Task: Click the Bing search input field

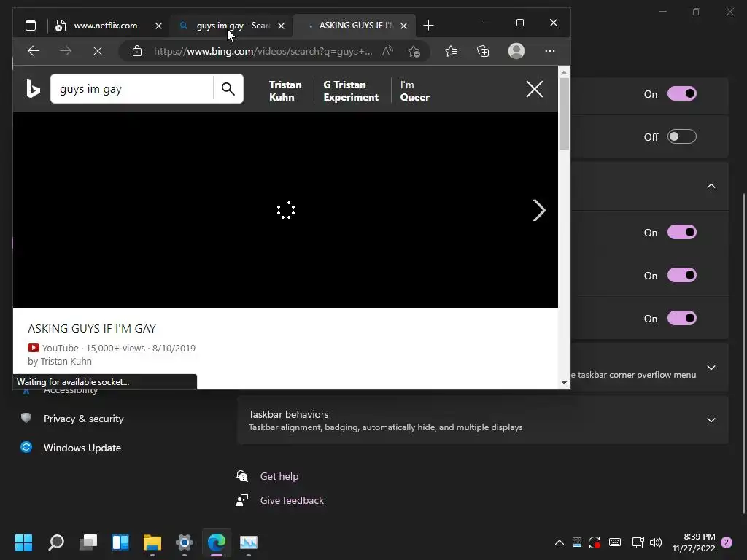Action: tap(132, 88)
